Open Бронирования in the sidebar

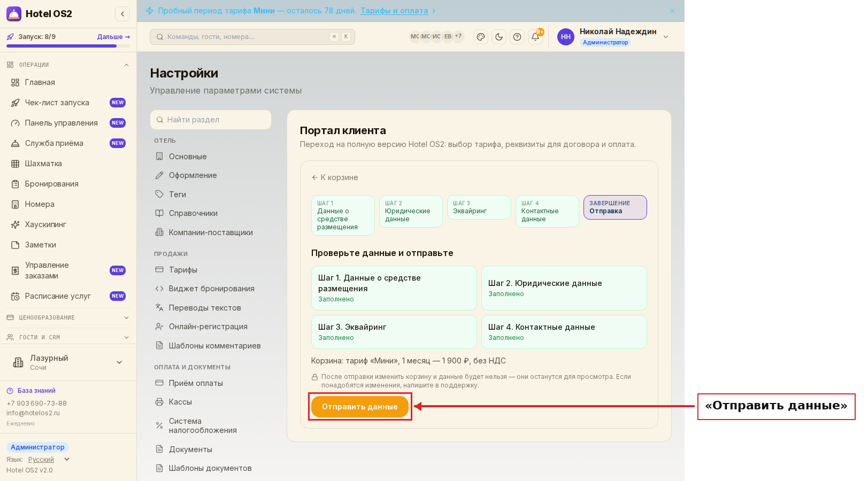point(68,184)
